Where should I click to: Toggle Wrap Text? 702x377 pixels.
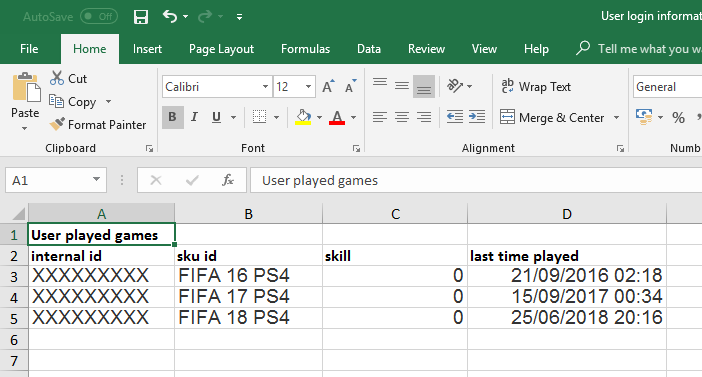[536, 86]
